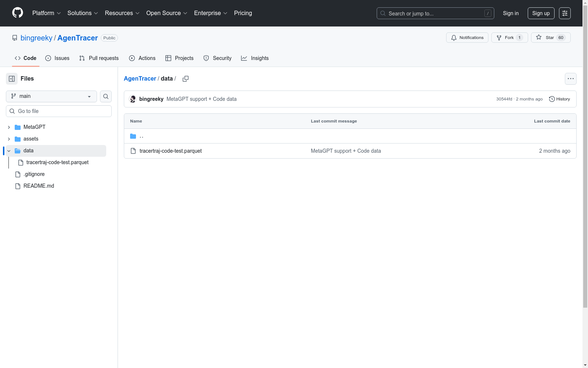588x368 pixels.
Task: Search this repository with the magnifier button
Action: [106, 96]
